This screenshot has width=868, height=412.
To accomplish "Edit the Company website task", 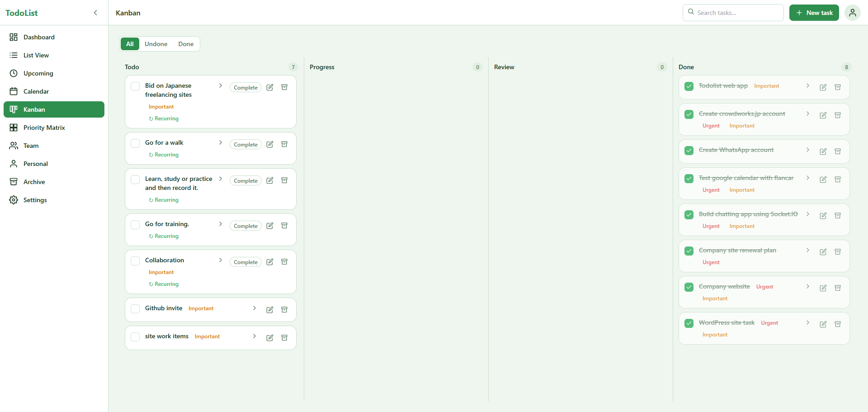I will pos(823,288).
